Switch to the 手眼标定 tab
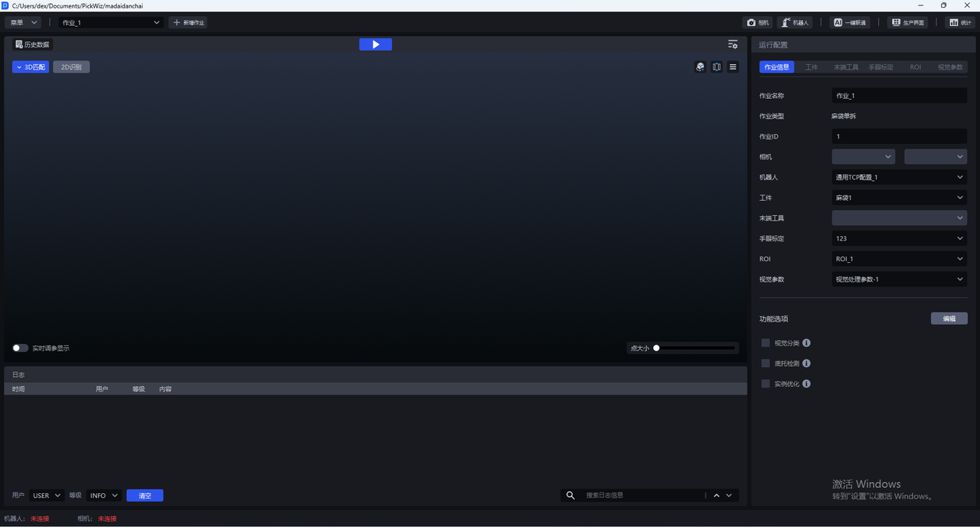 [880, 67]
